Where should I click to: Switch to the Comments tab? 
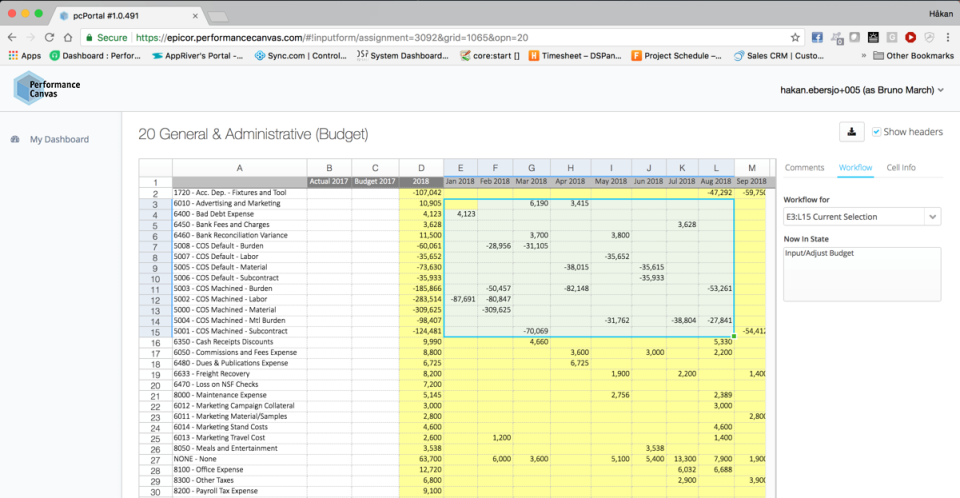tap(804, 167)
